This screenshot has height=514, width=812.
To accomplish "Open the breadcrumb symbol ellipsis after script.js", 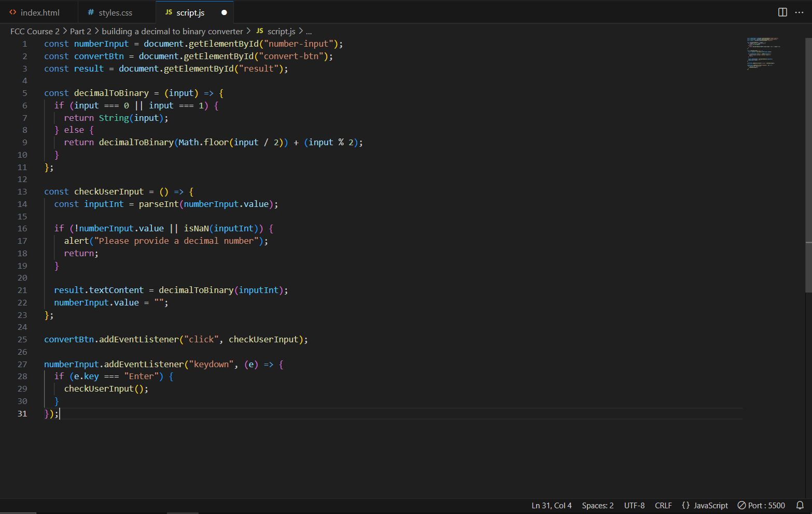I will pyautogui.click(x=309, y=32).
